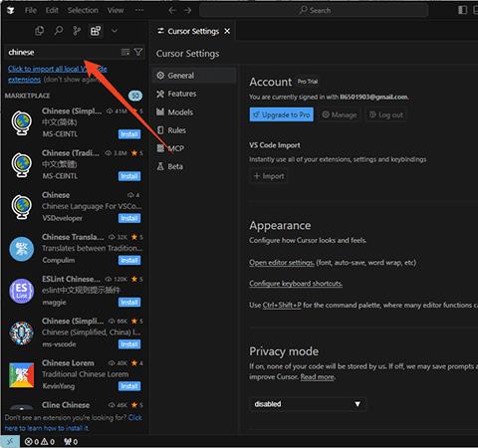
Task: Click remote window status bar icon
Action: [10, 441]
